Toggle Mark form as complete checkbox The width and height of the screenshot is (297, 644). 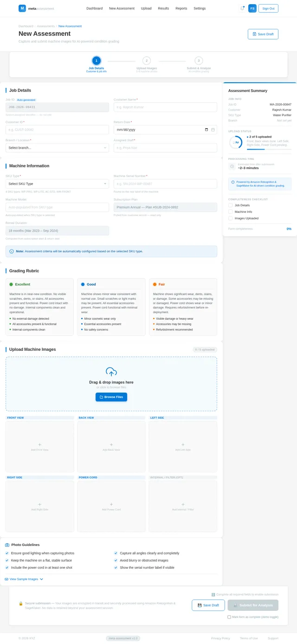click(229, 617)
